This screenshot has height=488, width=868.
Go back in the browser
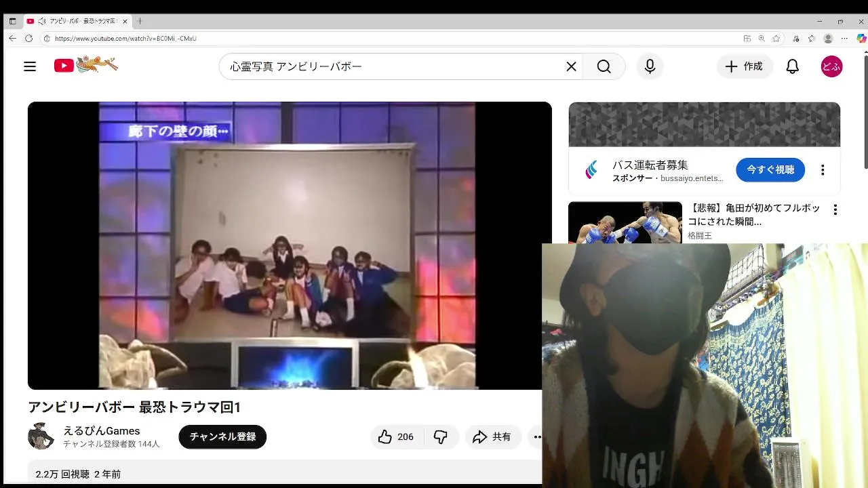[12, 39]
